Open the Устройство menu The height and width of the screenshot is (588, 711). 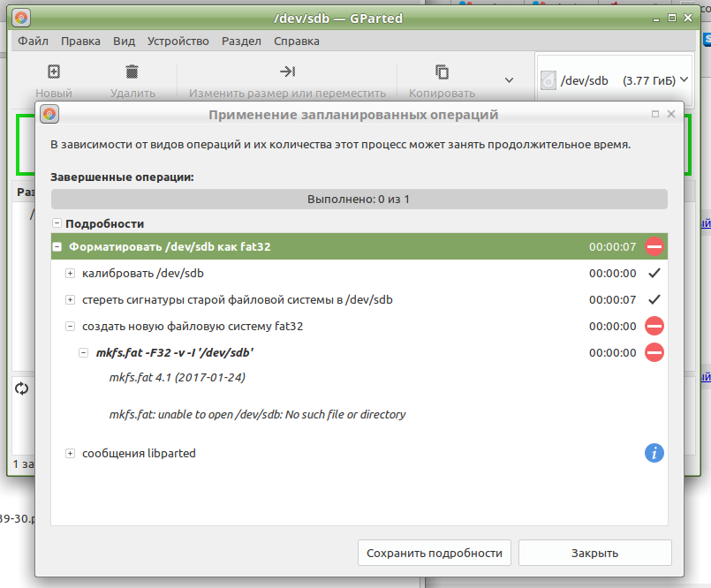pyautogui.click(x=178, y=41)
